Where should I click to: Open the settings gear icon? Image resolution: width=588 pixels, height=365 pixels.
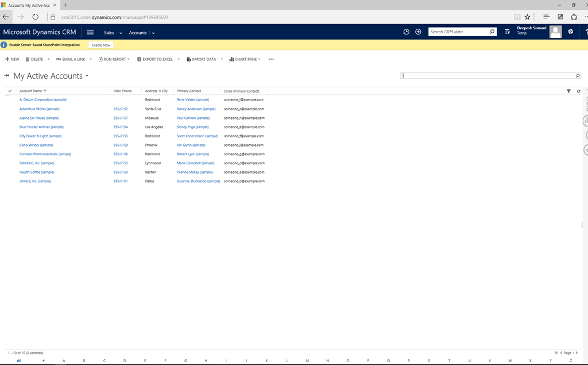coord(570,32)
